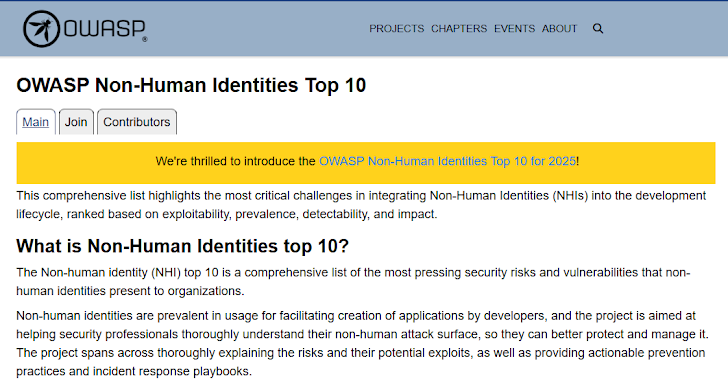Open the PROJECTS menu
The image size is (728, 383).
click(396, 29)
